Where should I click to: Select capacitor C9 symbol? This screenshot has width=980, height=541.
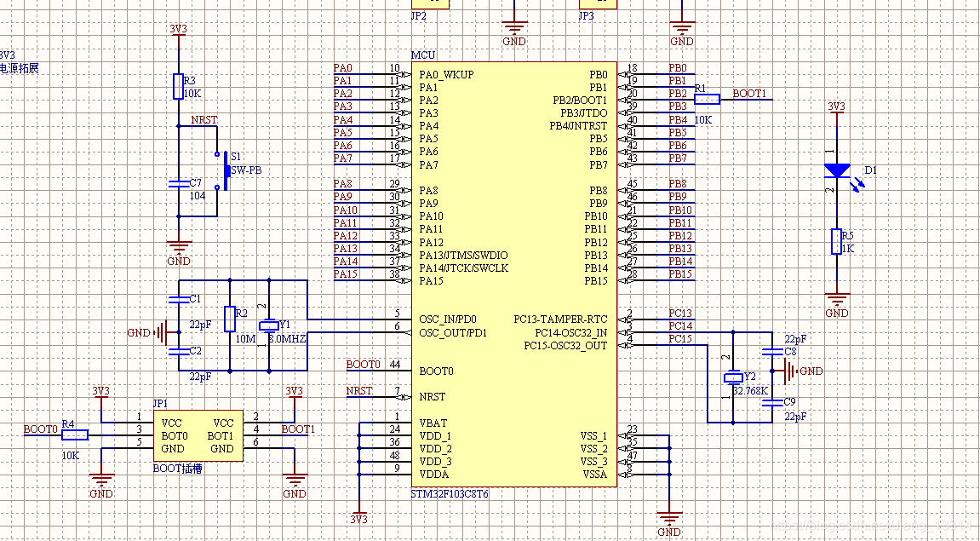pos(772,402)
